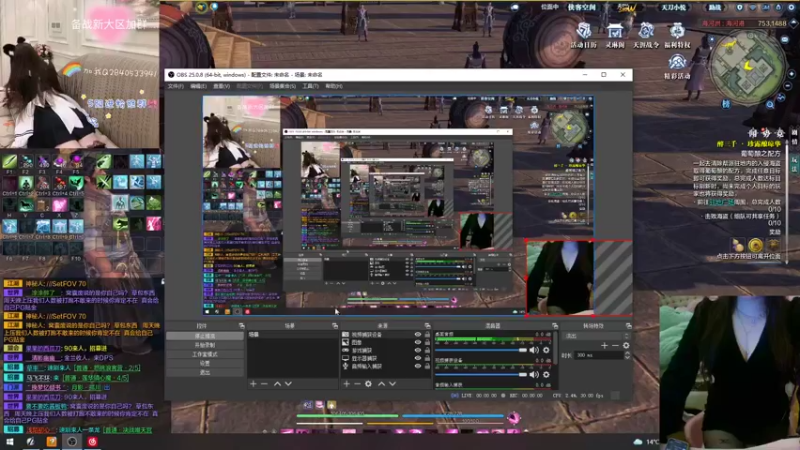Screen dimensions: 800x450
Task: Click the 桌面音频 volume slider
Action: coord(480,351)
